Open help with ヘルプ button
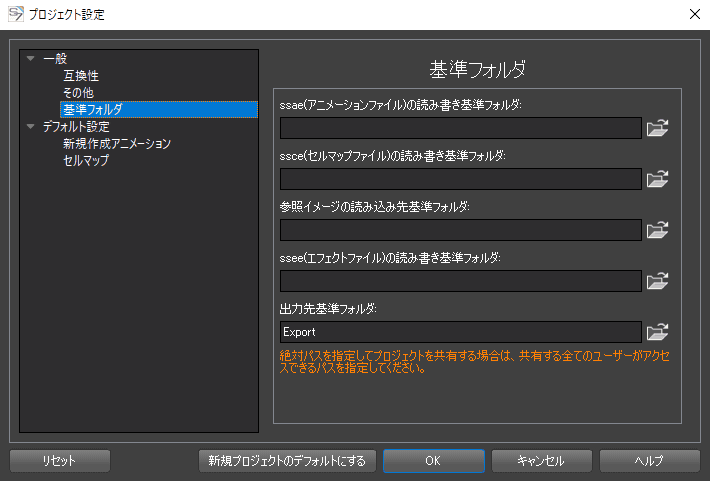 click(650, 461)
